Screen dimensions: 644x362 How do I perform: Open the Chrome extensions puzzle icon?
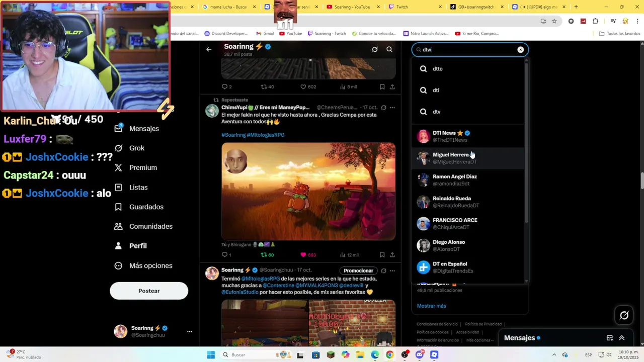(596, 21)
